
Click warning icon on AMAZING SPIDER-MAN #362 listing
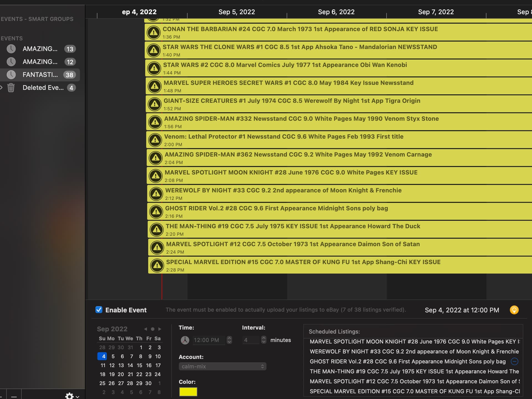156,158
